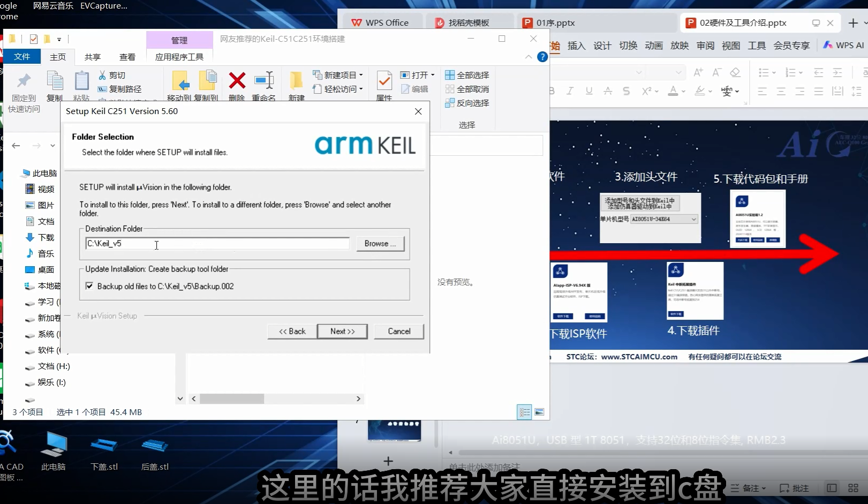Select 下载 in navigation tree
The width and height of the screenshot is (868, 504).
pyautogui.click(x=40, y=237)
